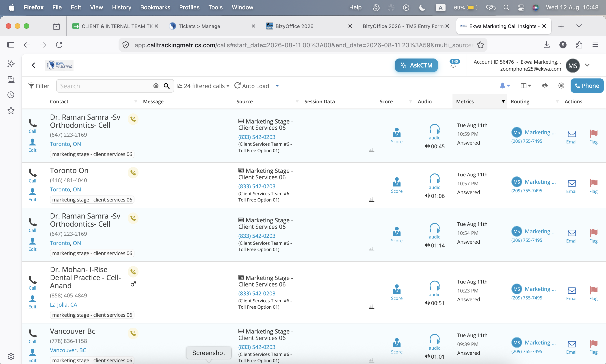The image size is (606, 364).
Task: Open La Jolla, CA location link
Action: pos(63,305)
